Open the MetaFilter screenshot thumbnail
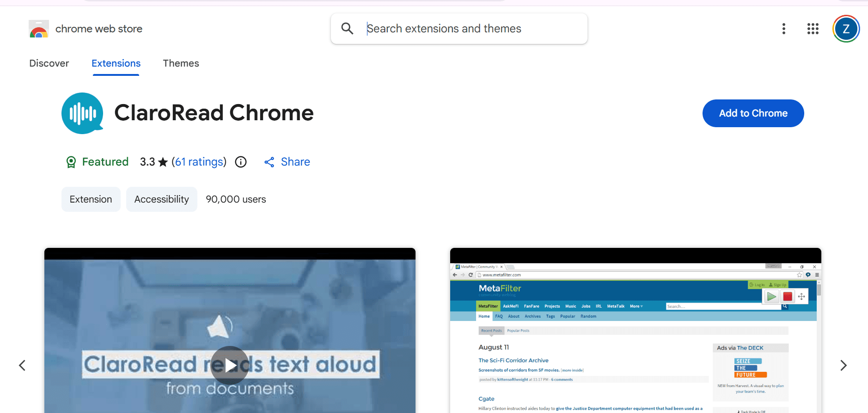Screen dimensions: 868x413 coord(636,330)
